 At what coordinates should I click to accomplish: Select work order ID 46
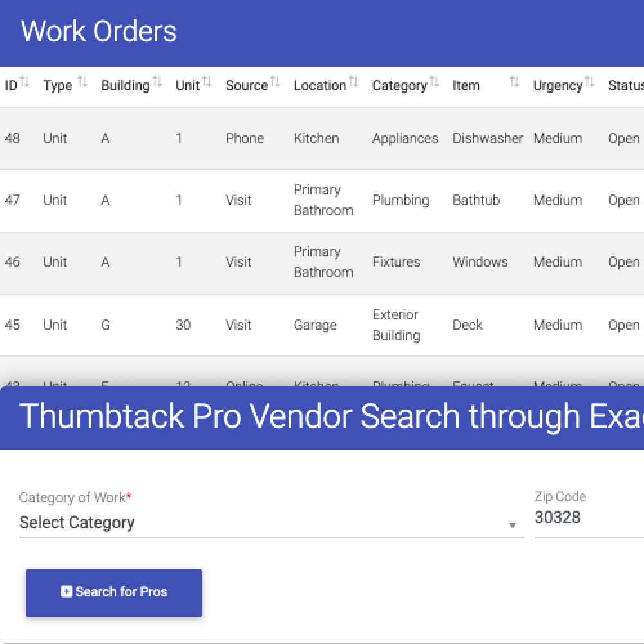(x=12, y=262)
